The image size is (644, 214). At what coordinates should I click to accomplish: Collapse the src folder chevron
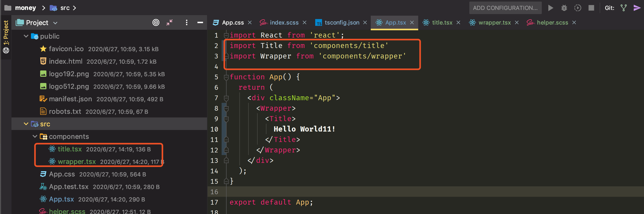coord(26,124)
